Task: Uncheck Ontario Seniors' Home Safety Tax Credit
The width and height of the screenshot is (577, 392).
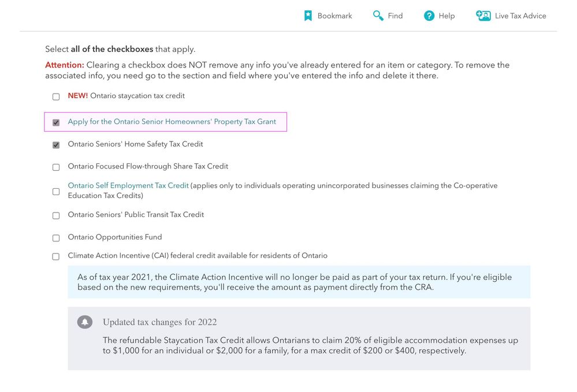Action: pos(56,145)
